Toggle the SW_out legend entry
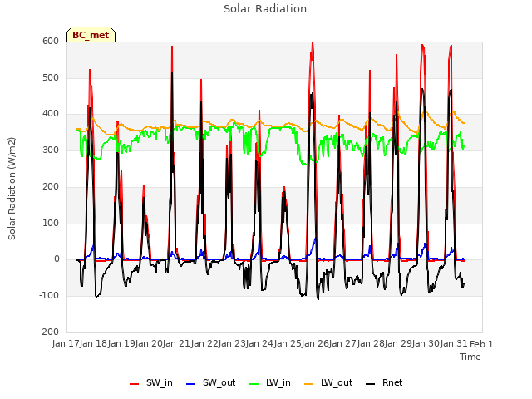Viewport: 532px width, 399px height. pos(211,382)
